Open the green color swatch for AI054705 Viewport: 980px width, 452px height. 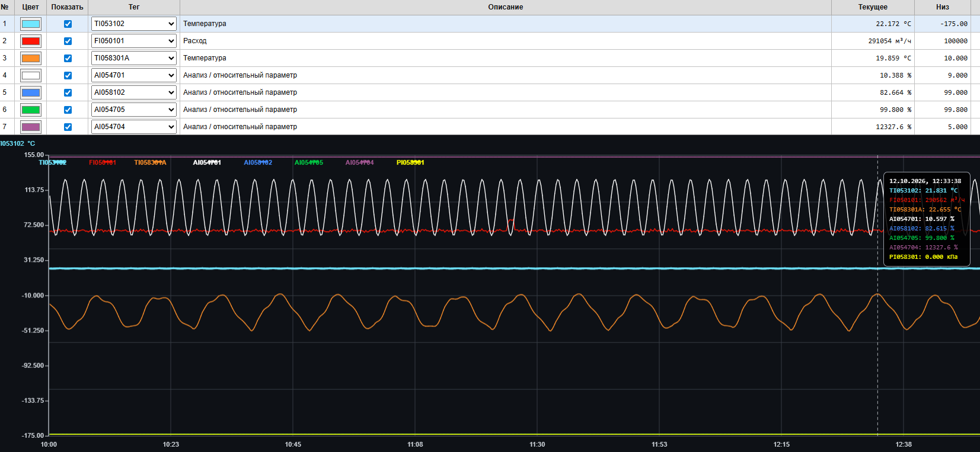pyautogui.click(x=31, y=110)
